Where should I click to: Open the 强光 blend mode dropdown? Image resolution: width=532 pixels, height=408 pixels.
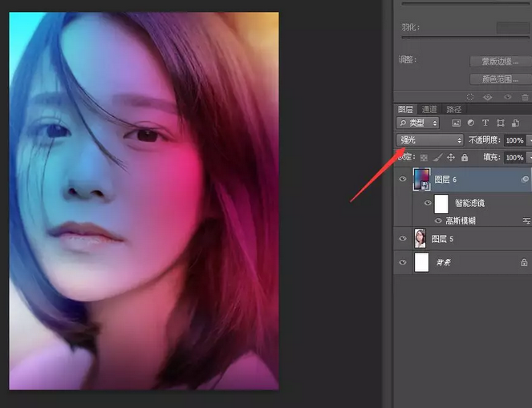point(430,140)
